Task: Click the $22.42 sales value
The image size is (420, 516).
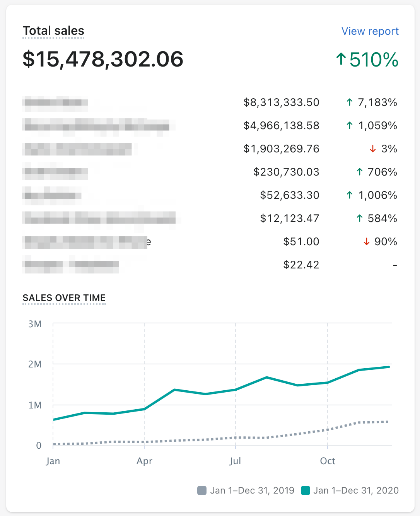Action: coord(301,265)
